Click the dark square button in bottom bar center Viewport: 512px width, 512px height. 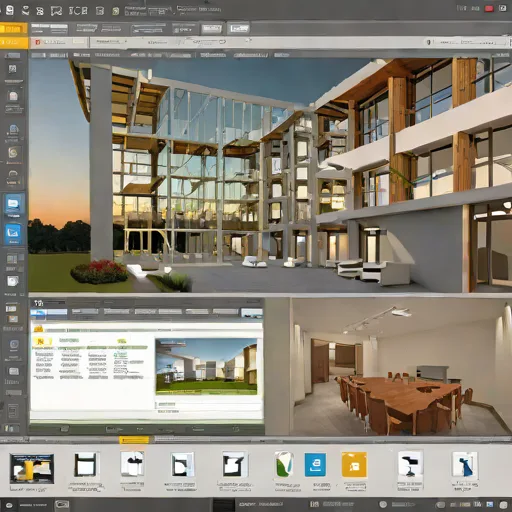click(224, 505)
